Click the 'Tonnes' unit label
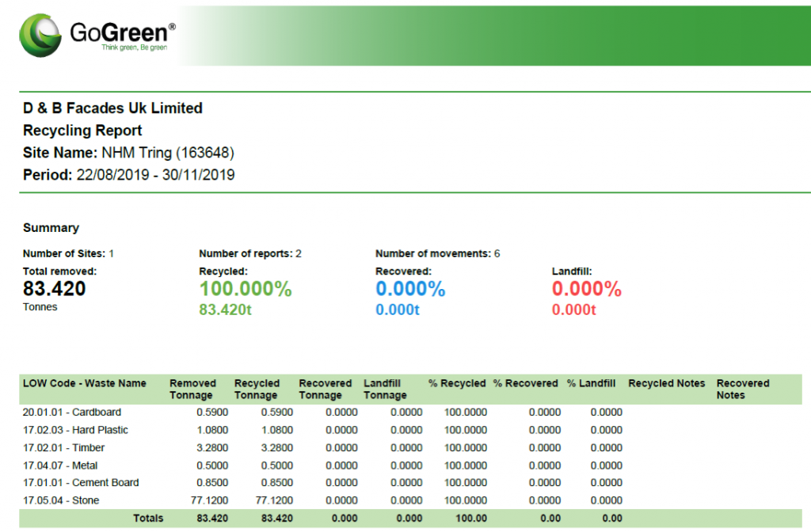 [x=40, y=306]
